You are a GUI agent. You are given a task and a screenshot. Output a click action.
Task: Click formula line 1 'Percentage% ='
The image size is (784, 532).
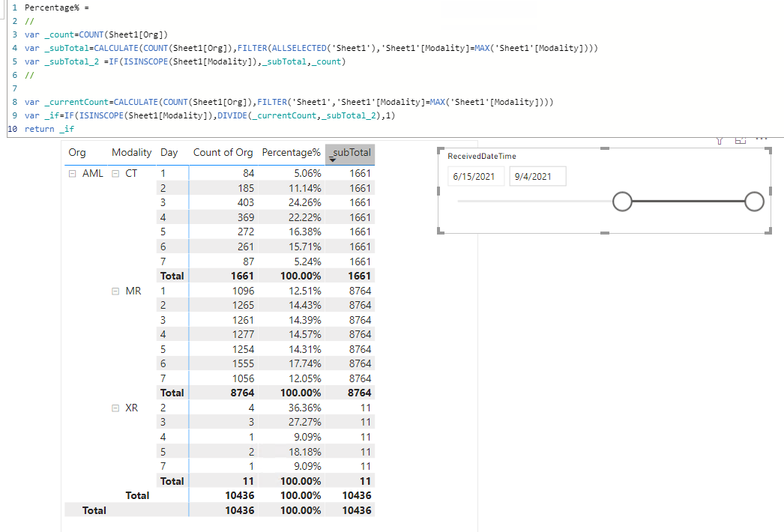(56, 7)
